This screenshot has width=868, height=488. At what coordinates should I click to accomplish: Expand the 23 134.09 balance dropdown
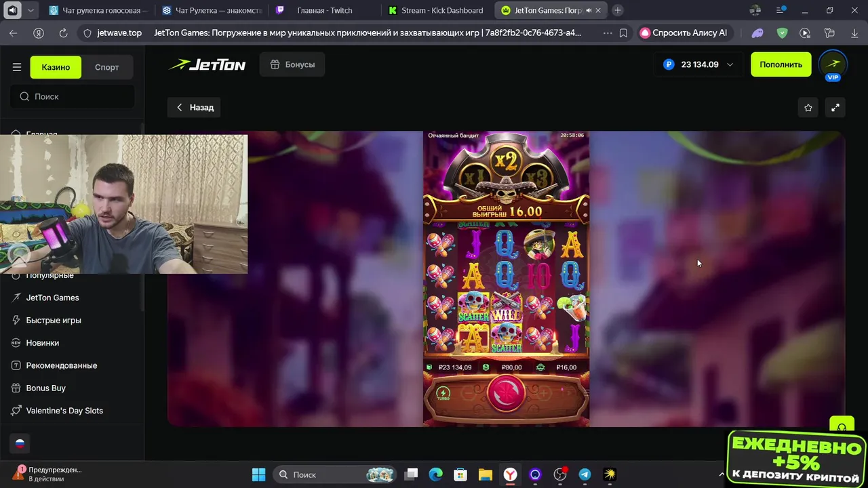coord(698,64)
